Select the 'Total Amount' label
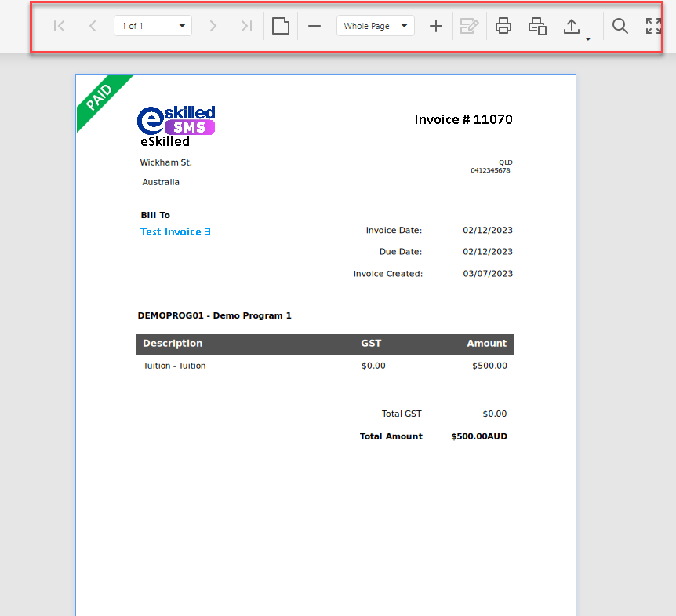 [391, 436]
